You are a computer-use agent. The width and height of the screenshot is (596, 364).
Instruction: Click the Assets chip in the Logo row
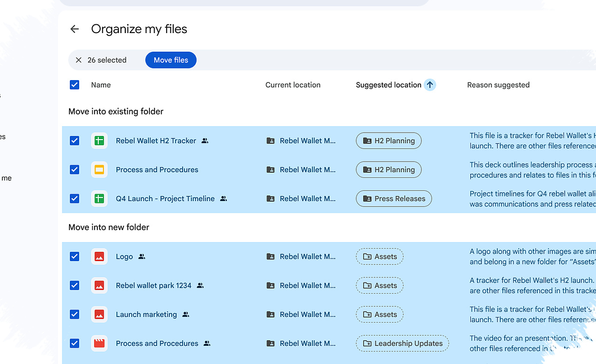coord(380,256)
